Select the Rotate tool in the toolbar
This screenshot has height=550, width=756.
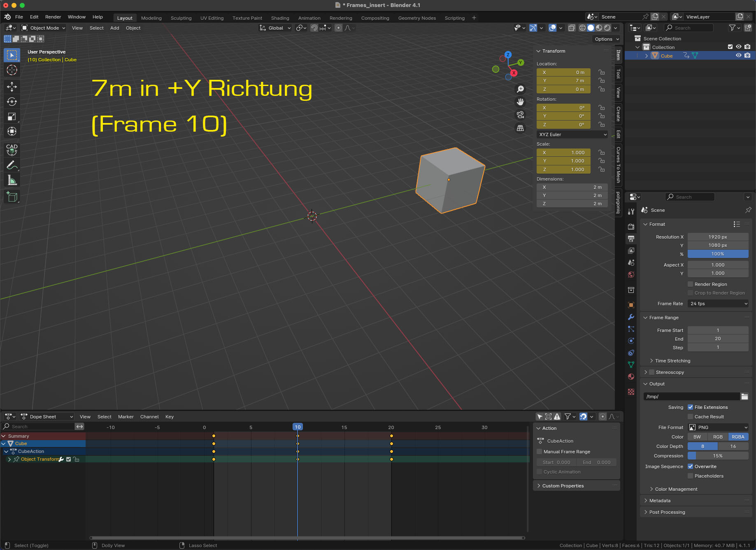point(12,102)
